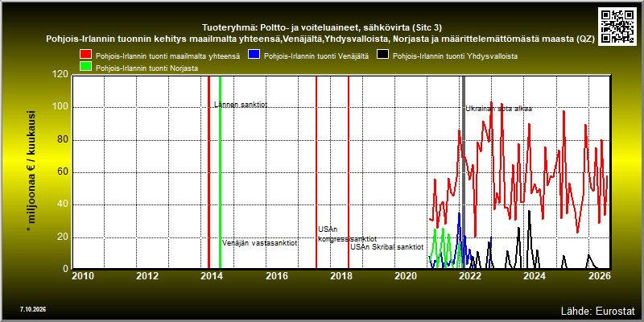Select legend text 'Pohjois-Irlannin tuonti Yhdysvalloista'
644x322 pixels.
pos(455,56)
